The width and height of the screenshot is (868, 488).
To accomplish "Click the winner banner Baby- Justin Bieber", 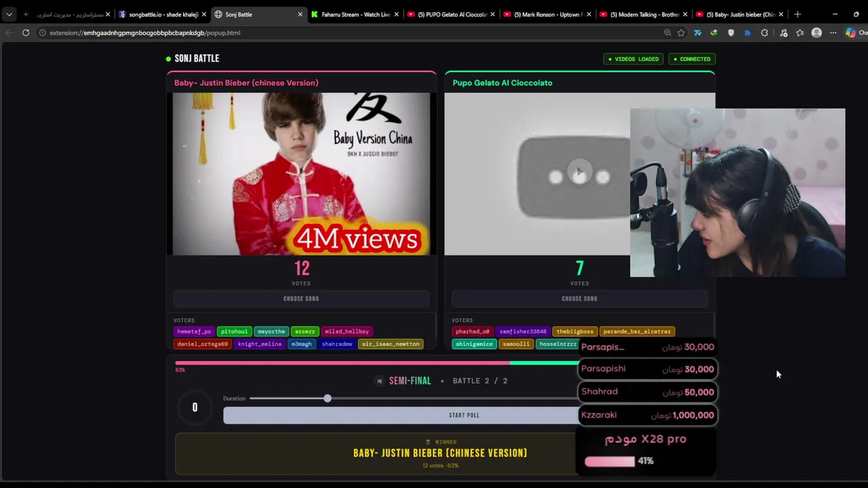I will (440, 453).
